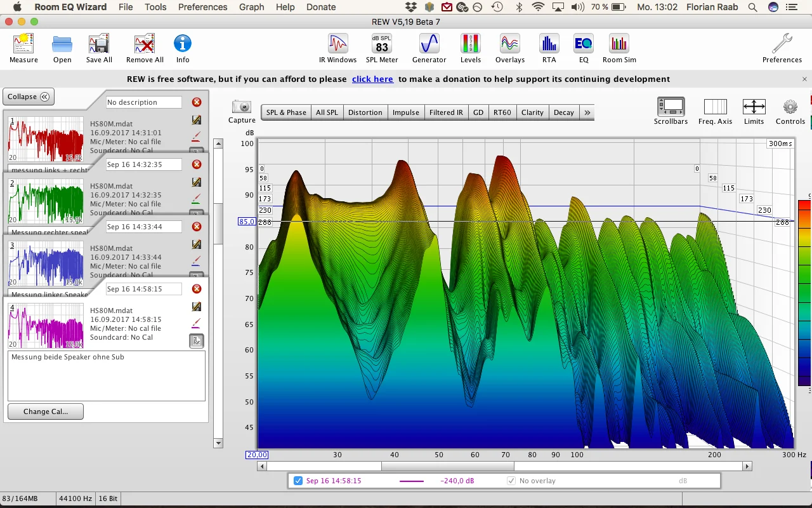Capture the graph with camera icon
This screenshot has height=508, width=812.
click(242, 111)
